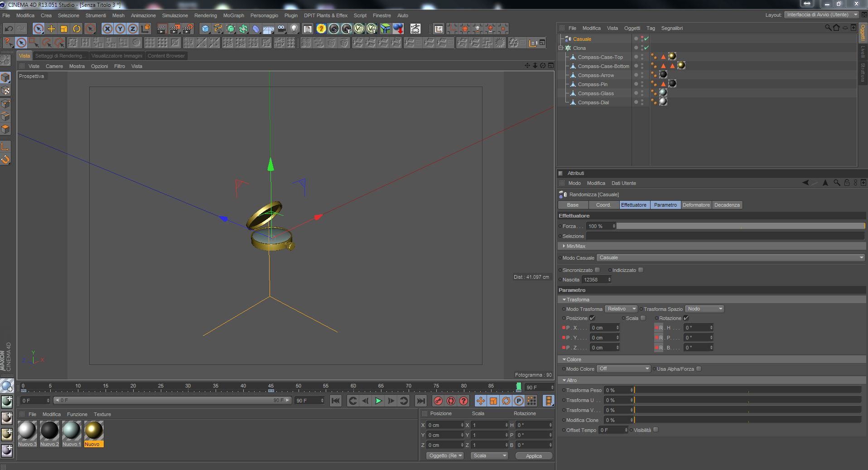Screen dimensions: 868x470
Task: Select the Compass-Glass object in the tree
Action: tap(595, 93)
